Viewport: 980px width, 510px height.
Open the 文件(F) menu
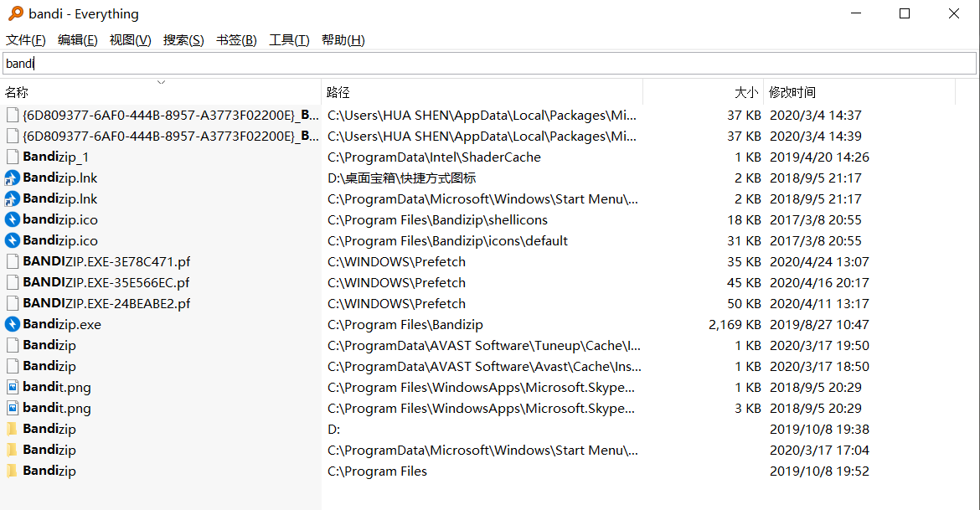tap(26, 40)
